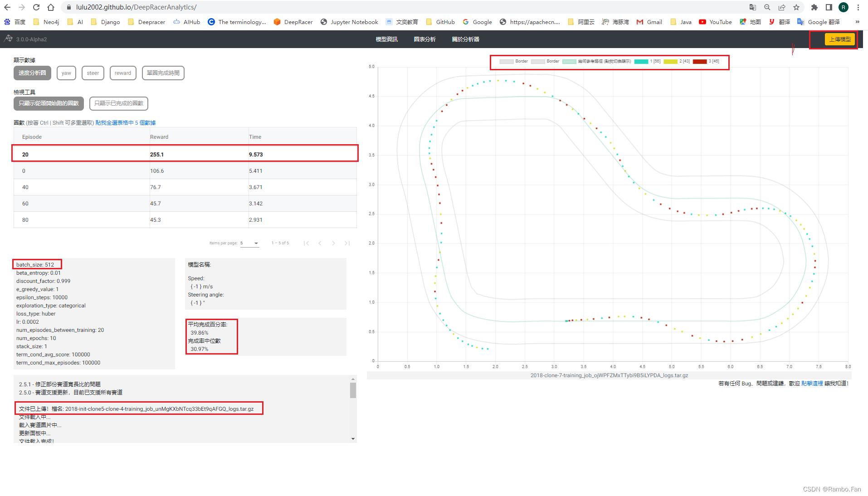Open the overflow bookmarks chevron
This screenshot has height=496, width=868.
(857, 22)
